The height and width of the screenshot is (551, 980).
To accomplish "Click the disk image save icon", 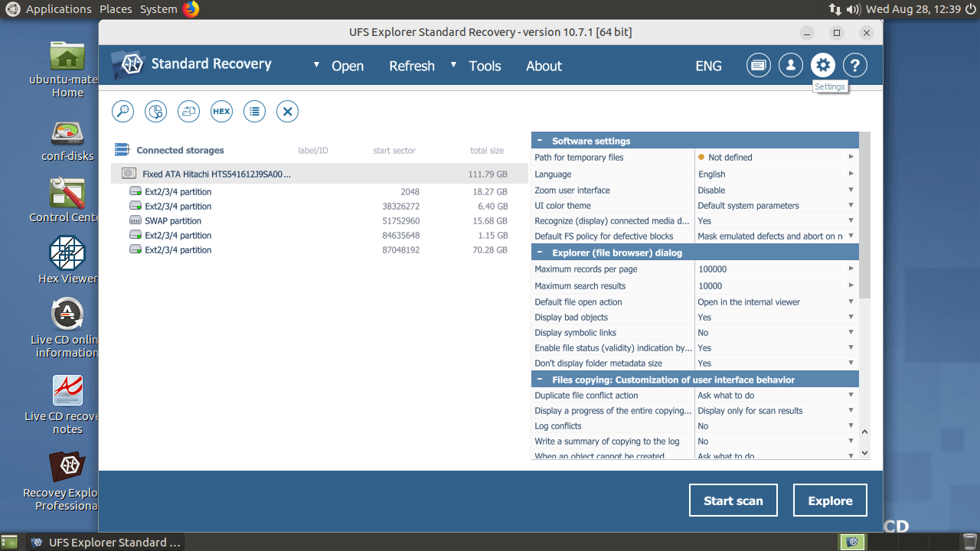I will click(x=188, y=111).
